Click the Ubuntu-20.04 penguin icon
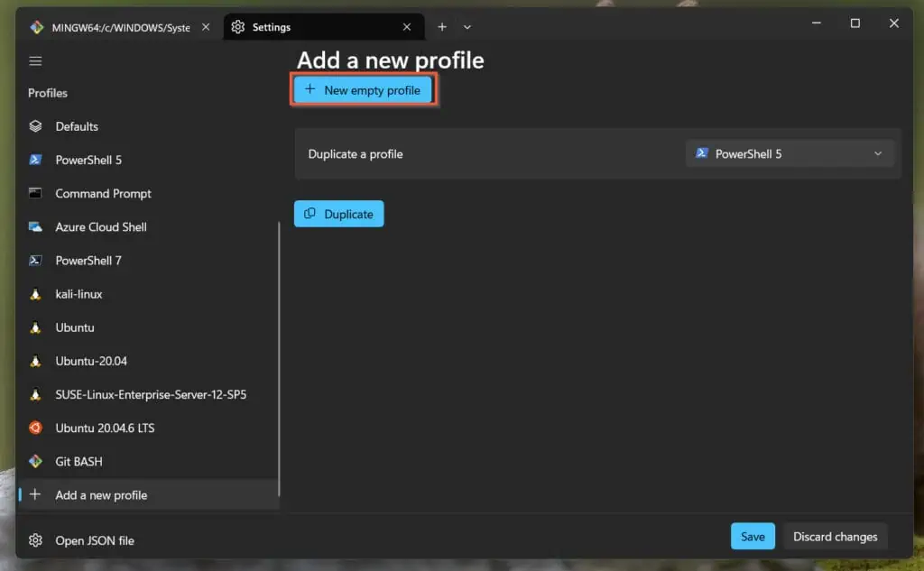The width and height of the screenshot is (924, 571). [x=35, y=361]
